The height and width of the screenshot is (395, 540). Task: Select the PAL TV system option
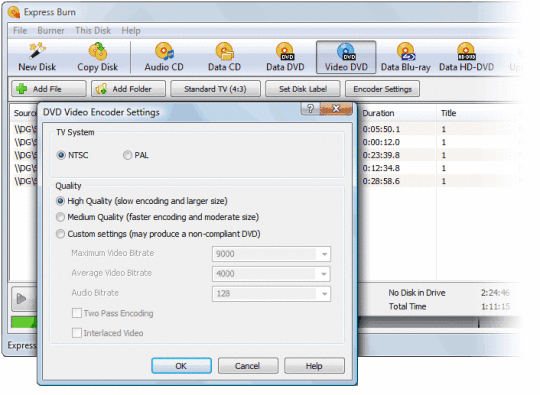click(x=127, y=155)
